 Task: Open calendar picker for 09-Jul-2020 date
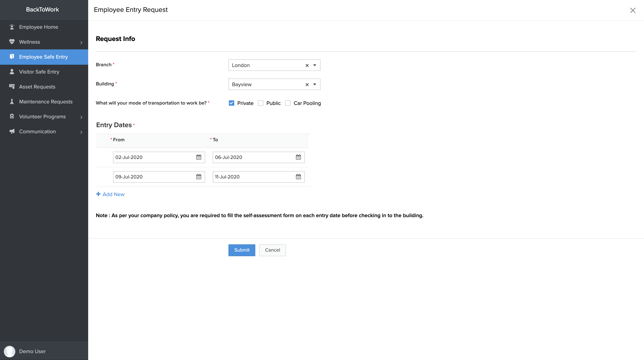click(199, 177)
